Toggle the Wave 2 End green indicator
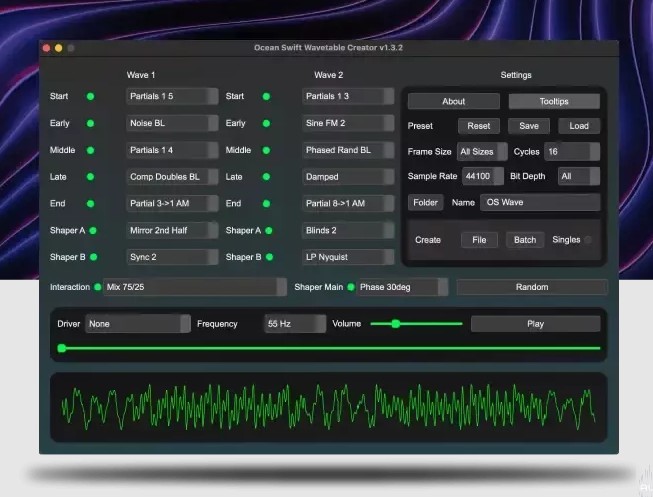Image resolution: width=653 pixels, height=497 pixels. click(266, 204)
